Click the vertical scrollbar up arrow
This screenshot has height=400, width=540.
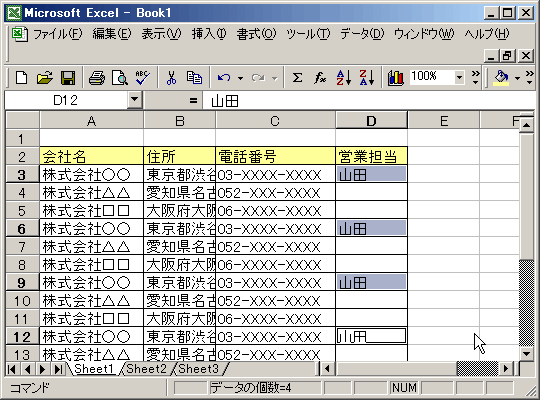tap(527, 124)
